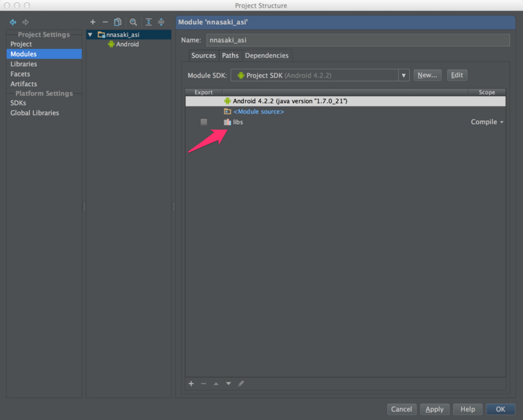This screenshot has width=523, height=420.
Task: Click the Cancel button
Action: coord(401,410)
